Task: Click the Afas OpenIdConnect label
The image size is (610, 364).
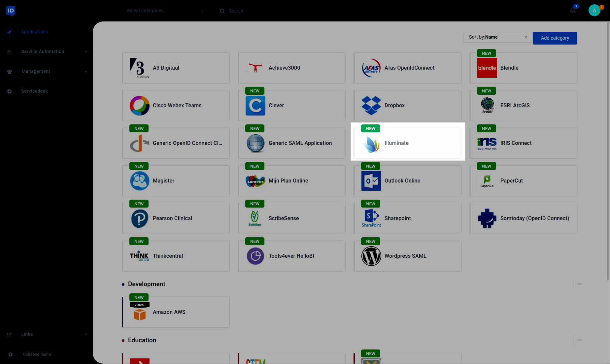Action: point(409,68)
